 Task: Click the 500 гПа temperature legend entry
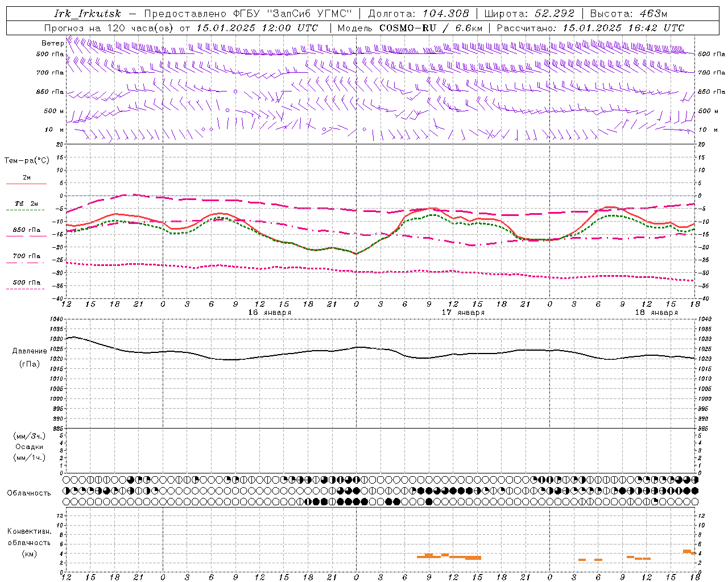pyautogui.click(x=27, y=282)
